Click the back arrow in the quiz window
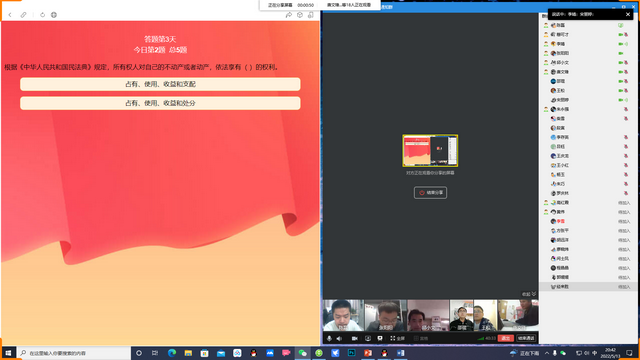 [x=10, y=15]
